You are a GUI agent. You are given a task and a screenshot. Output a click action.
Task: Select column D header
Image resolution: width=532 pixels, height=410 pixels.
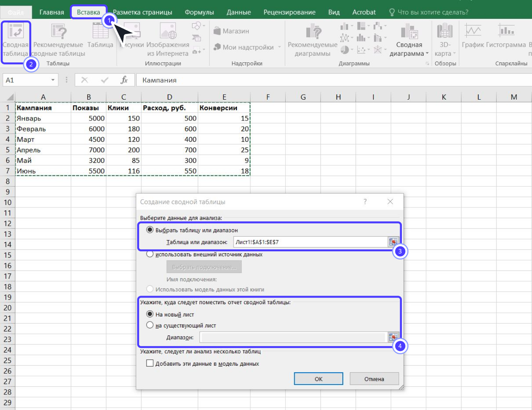coord(170,97)
